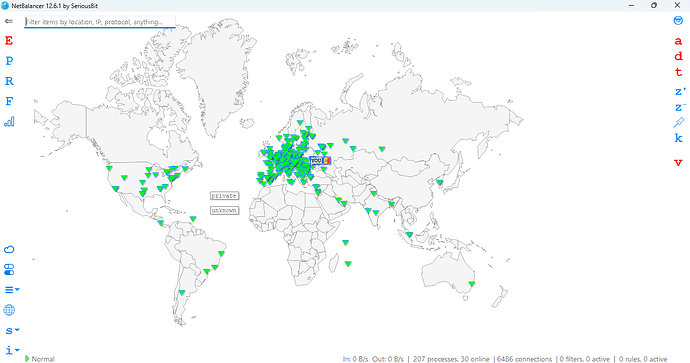Click the 0 filters, 0 active status
Viewport: 690px width, 363px height.
585,359
